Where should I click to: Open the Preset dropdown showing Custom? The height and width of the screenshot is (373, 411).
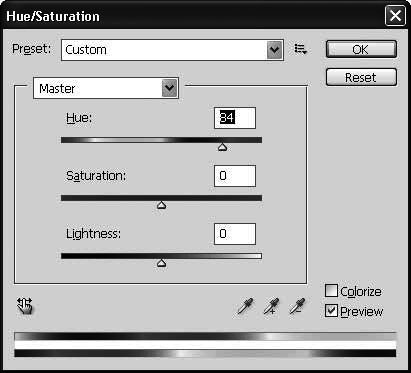click(172, 50)
